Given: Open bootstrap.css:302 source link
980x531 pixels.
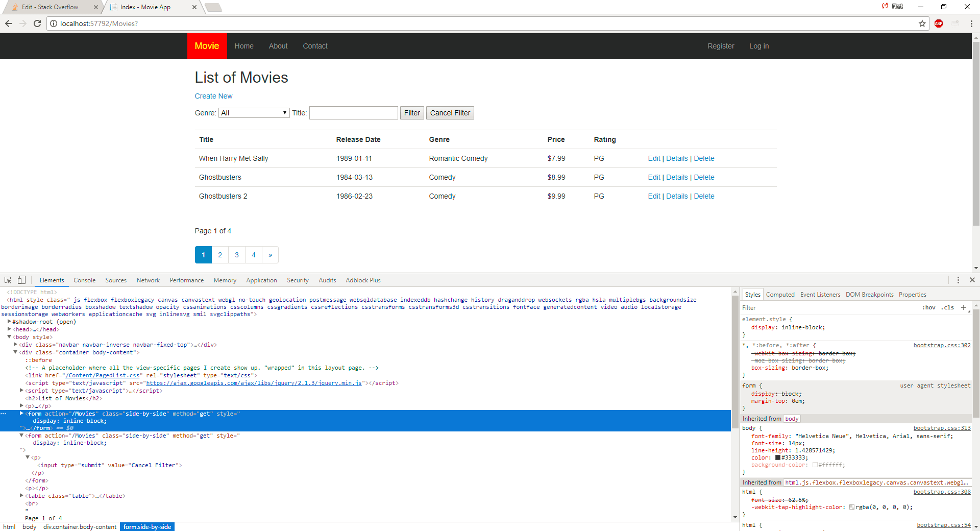Looking at the screenshot, I should coord(942,345).
